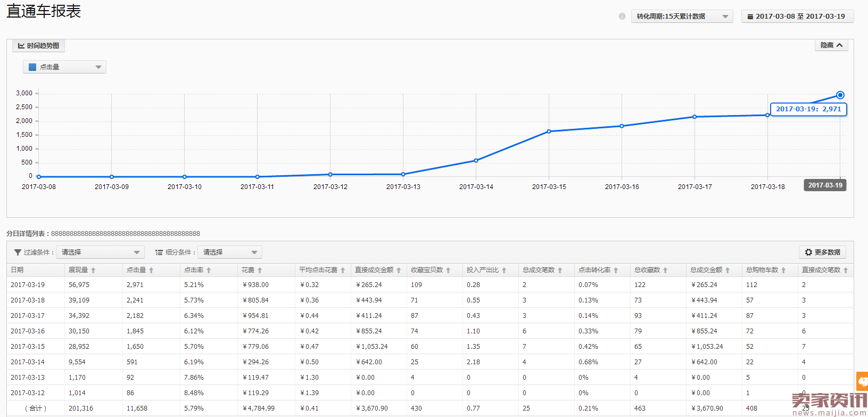Click click-rate value 8.48%
The height and width of the screenshot is (417, 868).
click(x=194, y=393)
